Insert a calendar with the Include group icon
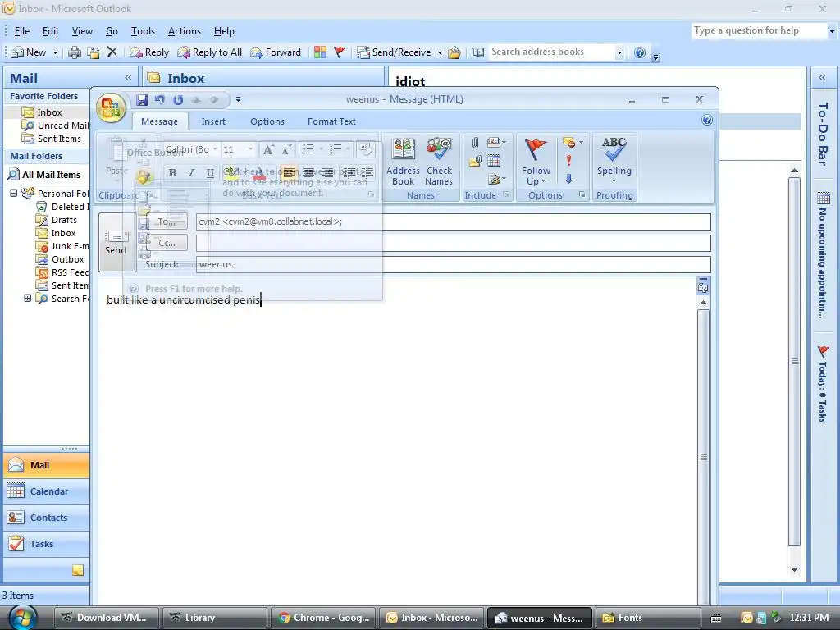 point(494,161)
